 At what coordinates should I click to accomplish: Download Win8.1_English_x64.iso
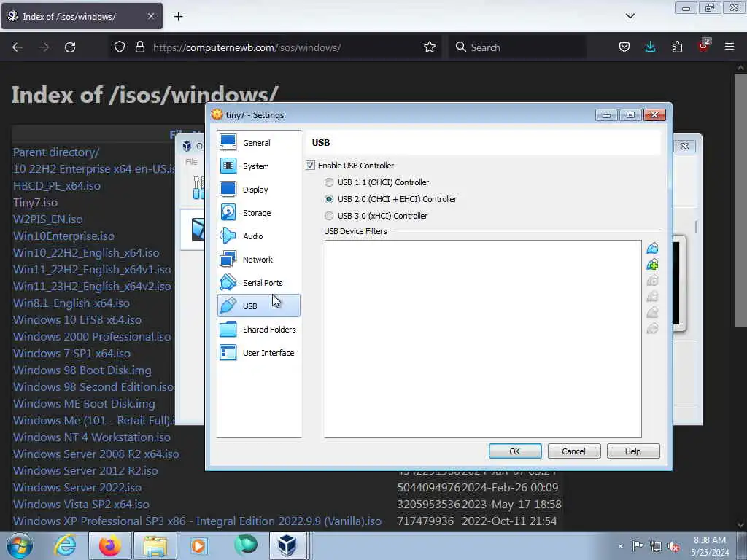point(71,303)
